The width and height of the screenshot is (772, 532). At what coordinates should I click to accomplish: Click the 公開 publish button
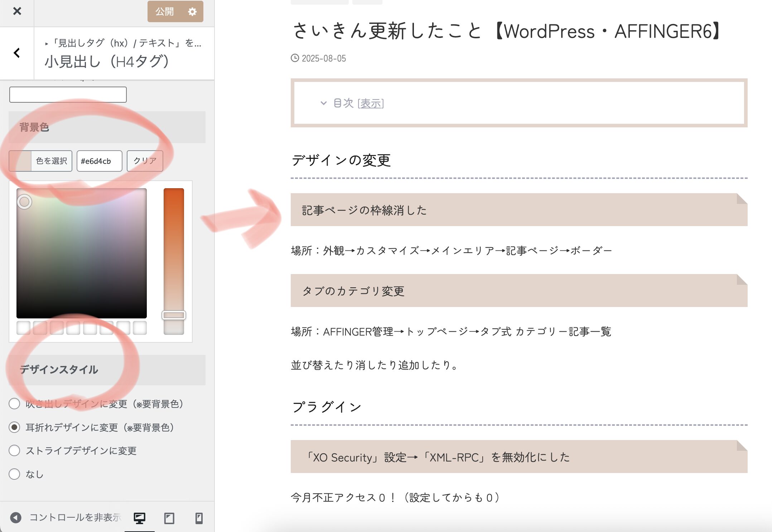point(165,11)
